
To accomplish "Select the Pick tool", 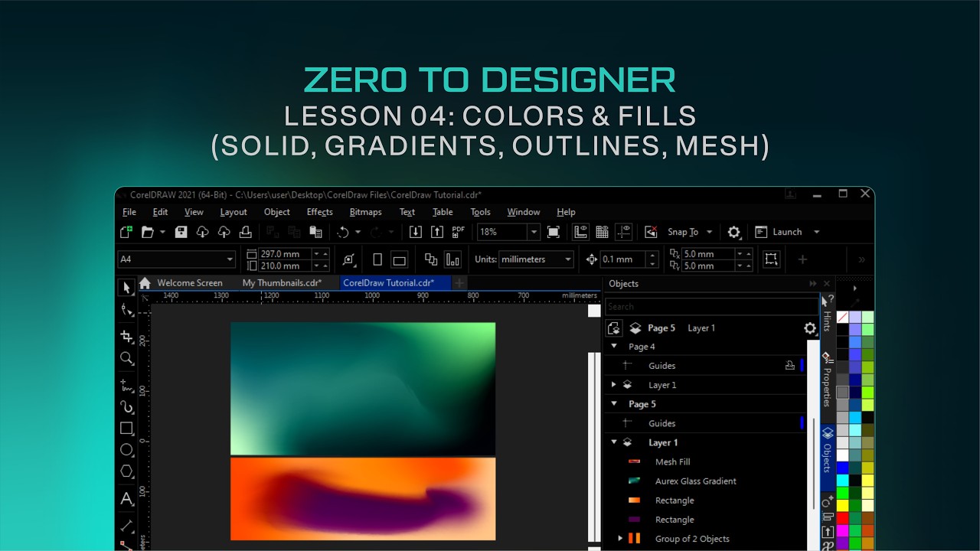I will point(127,288).
